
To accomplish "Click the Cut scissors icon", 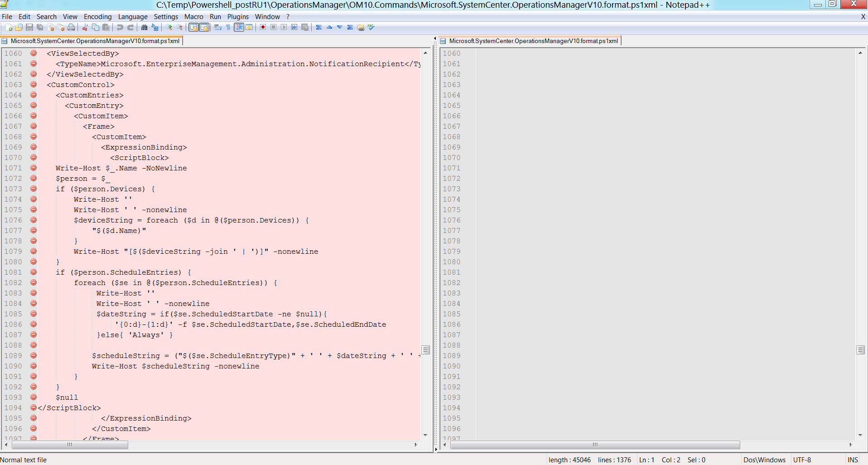I will [x=85, y=28].
